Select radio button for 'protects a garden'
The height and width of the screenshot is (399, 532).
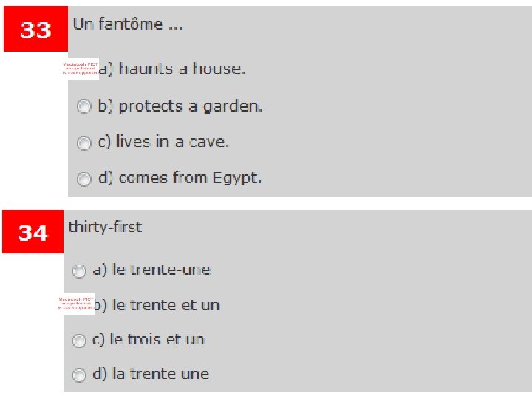pyautogui.click(x=84, y=106)
